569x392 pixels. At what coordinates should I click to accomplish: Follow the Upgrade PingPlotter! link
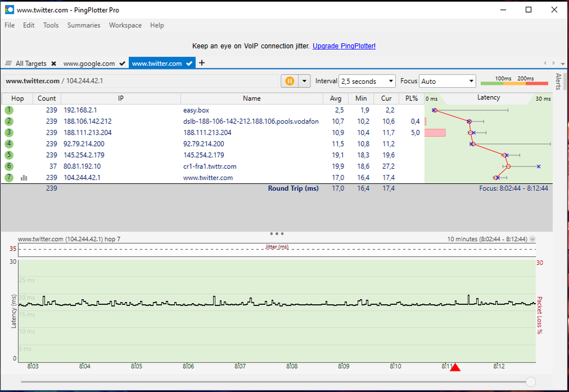coord(344,46)
